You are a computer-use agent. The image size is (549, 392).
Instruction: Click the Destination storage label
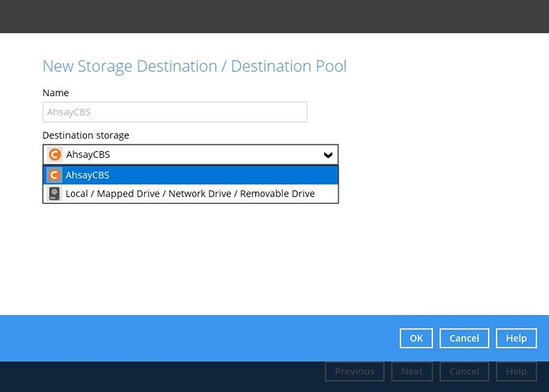pyautogui.click(x=85, y=135)
